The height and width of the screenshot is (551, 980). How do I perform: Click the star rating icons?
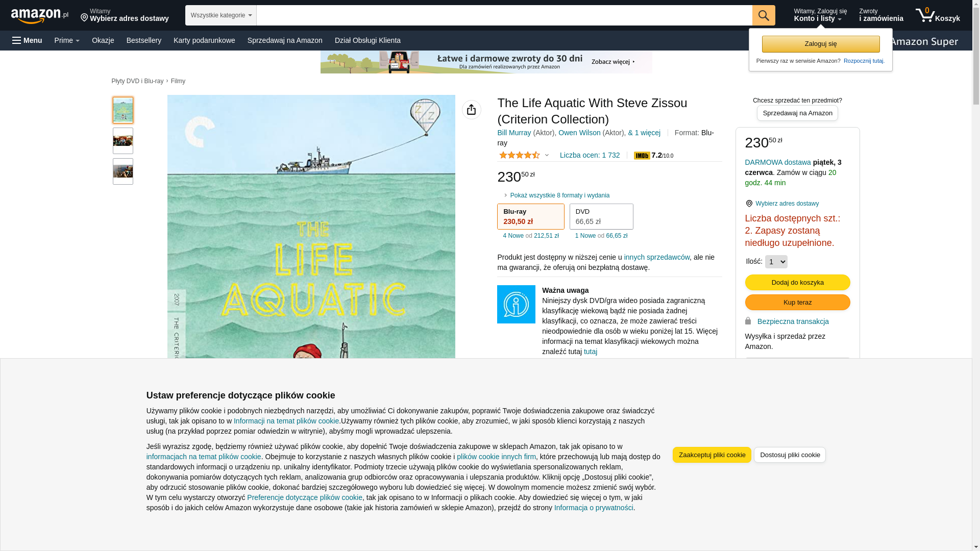click(x=519, y=155)
